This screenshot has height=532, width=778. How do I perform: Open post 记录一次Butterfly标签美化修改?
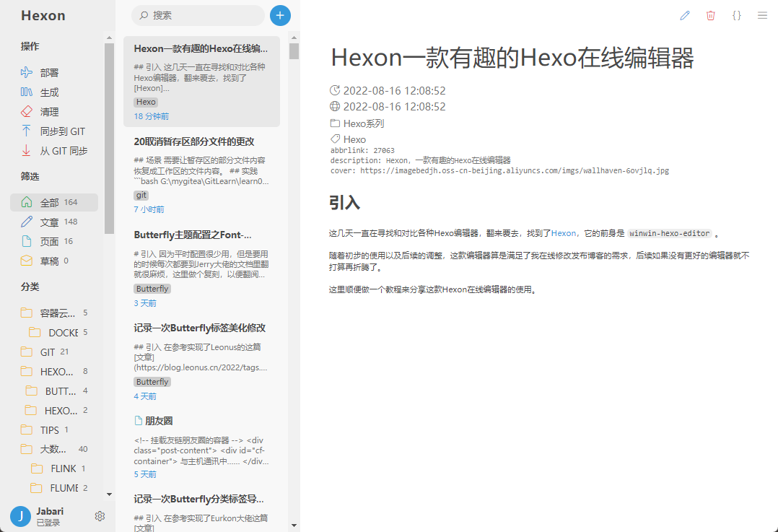(x=201, y=361)
